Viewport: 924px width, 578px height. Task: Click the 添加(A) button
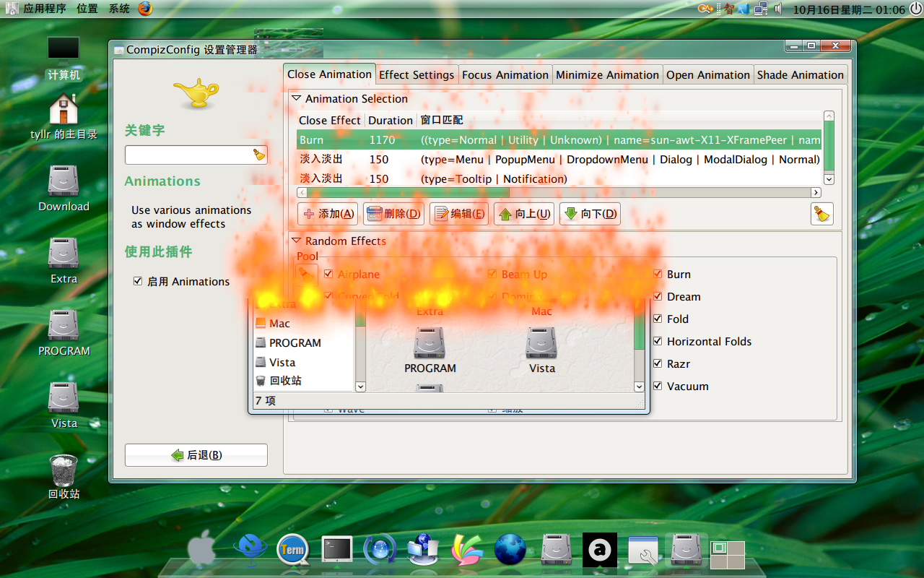point(328,214)
